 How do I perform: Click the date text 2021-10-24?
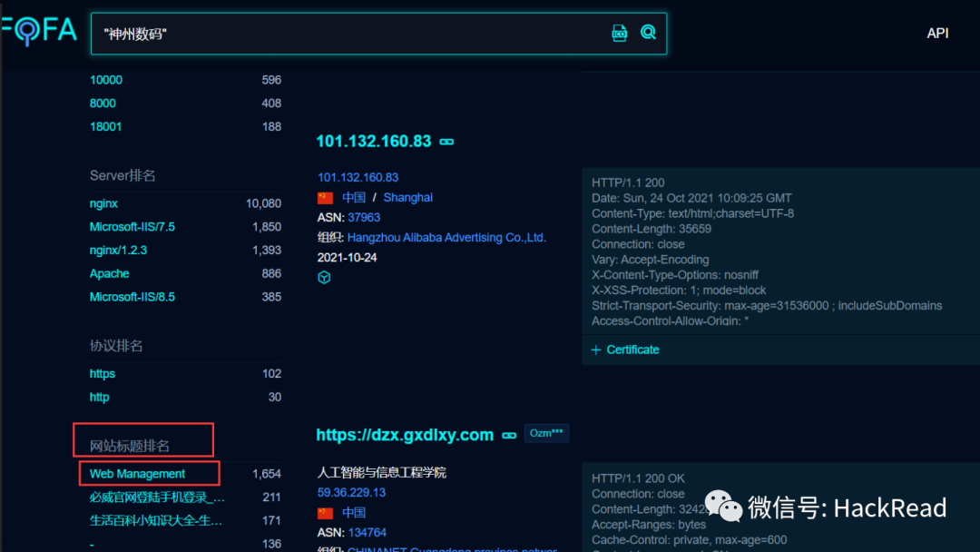[x=347, y=258]
